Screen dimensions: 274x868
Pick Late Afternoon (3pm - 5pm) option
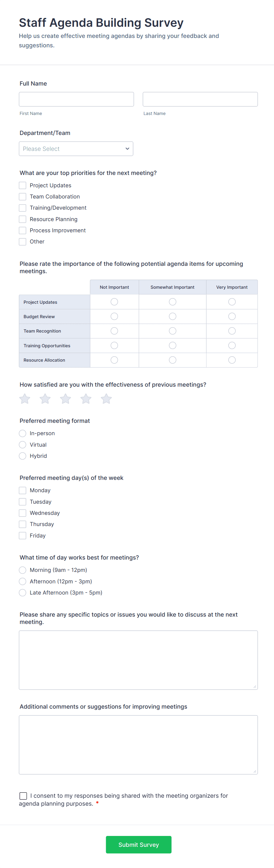click(x=22, y=592)
